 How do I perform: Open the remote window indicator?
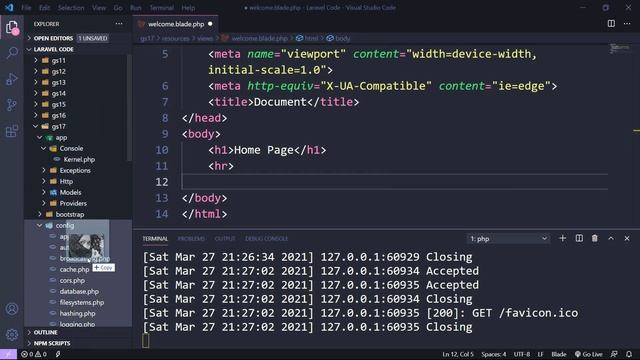point(8,354)
